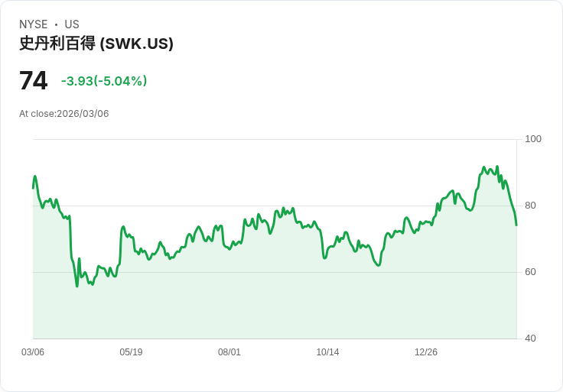Viewport: 563px width, 392px height.
Task: Click the 10/14 x-axis date label
Action: pos(327,352)
